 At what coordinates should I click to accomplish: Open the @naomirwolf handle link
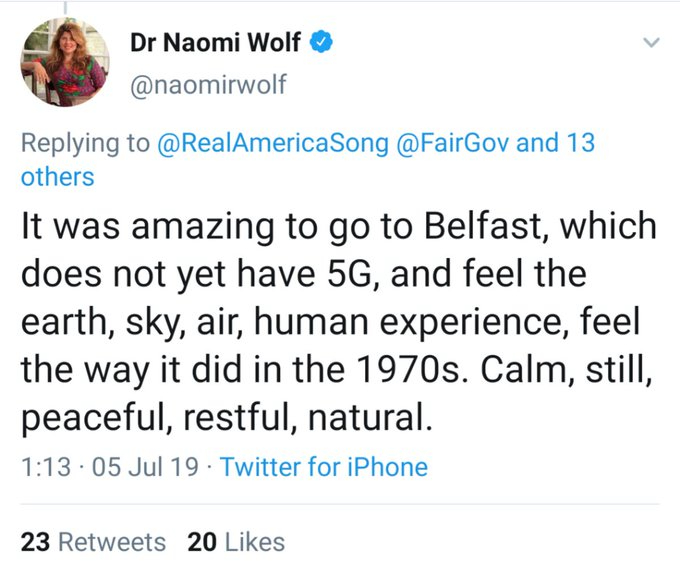pos(208,85)
